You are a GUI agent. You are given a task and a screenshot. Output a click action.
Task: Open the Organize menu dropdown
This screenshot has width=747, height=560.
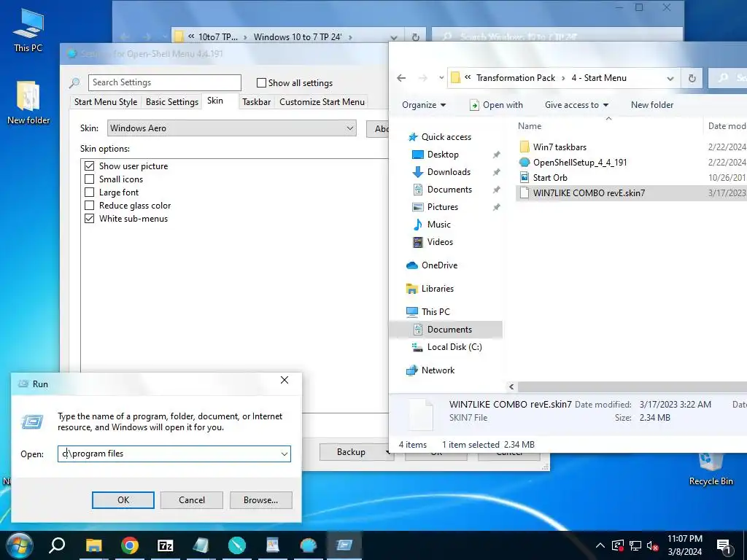pos(424,105)
